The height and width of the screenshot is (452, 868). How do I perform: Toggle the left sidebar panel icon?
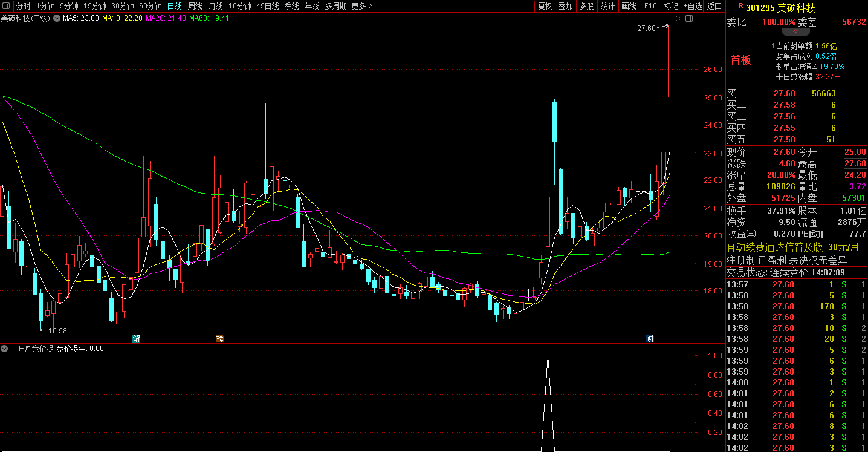[x=6, y=6]
